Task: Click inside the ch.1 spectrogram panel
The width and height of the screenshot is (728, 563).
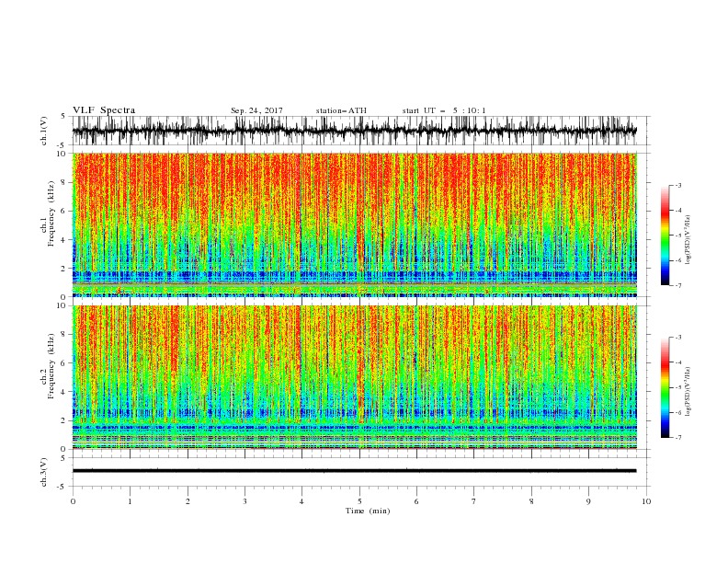Action: [355, 224]
